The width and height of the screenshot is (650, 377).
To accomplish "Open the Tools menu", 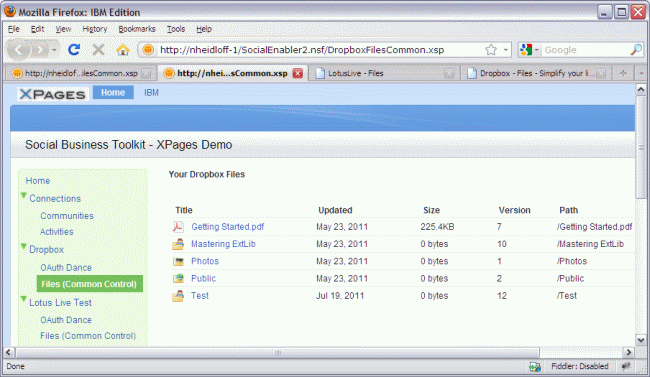I will pos(176,29).
